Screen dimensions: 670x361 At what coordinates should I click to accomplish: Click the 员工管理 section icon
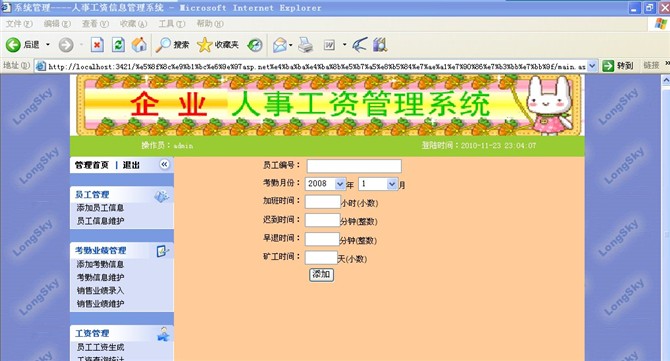(x=162, y=196)
